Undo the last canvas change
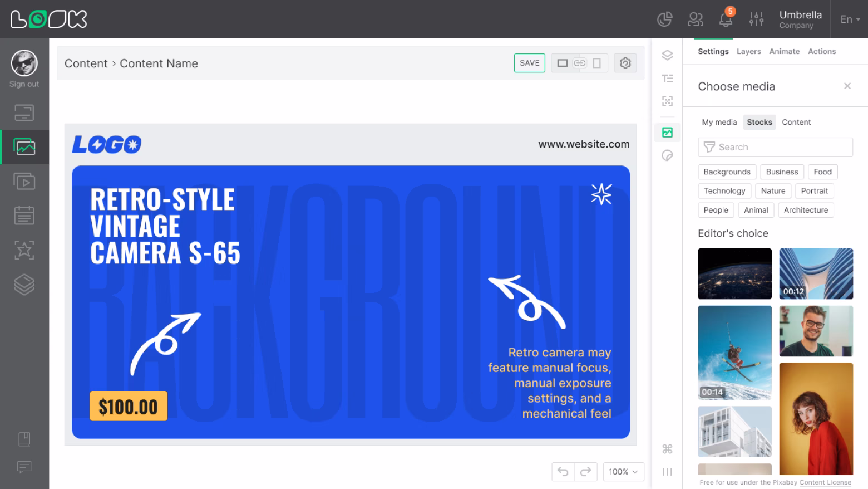The width and height of the screenshot is (868, 489). tap(563, 472)
